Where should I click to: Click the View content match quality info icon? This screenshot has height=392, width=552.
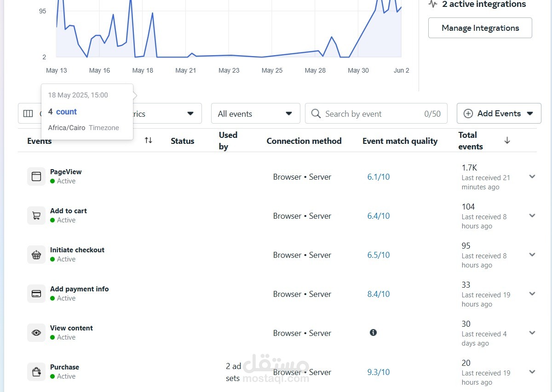pyautogui.click(x=373, y=332)
